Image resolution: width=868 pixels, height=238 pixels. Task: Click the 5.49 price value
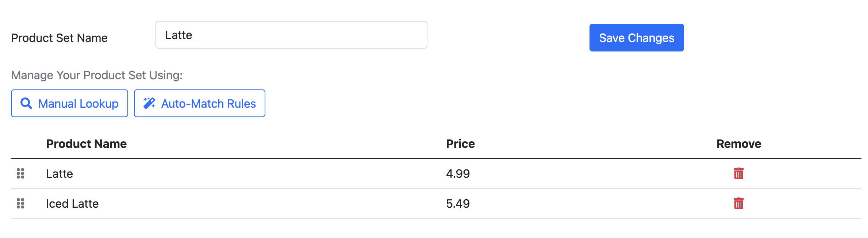click(458, 204)
